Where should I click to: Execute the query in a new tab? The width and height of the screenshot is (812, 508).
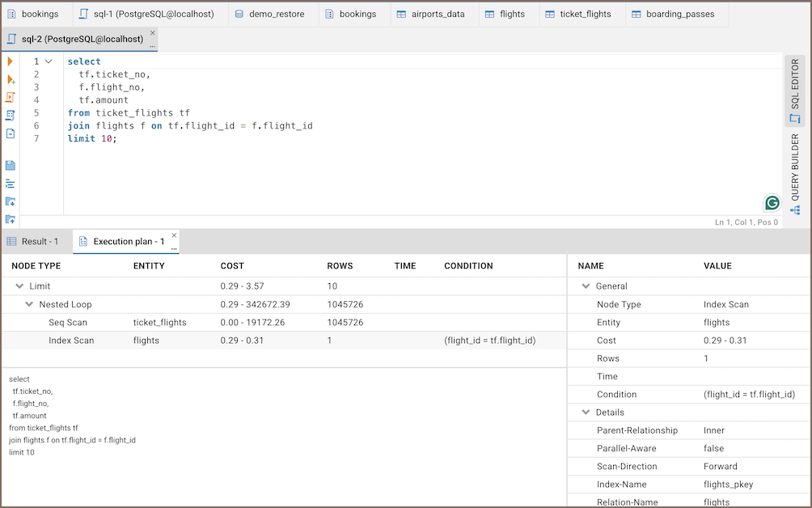[x=11, y=79]
